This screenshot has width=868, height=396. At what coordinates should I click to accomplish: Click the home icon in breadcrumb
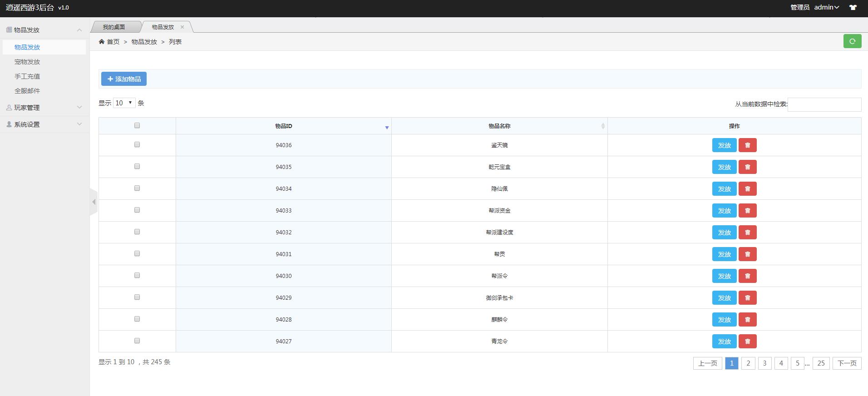click(102, 42)
